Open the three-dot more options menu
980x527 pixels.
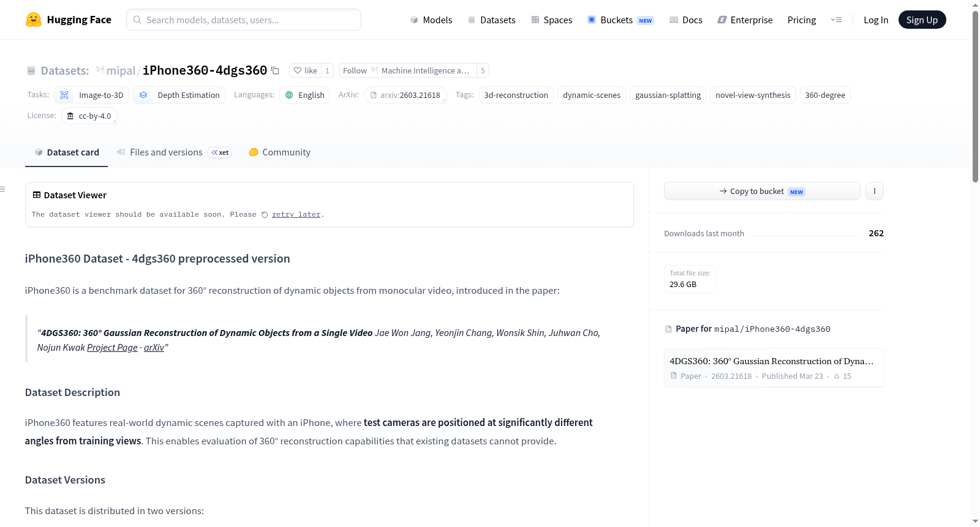coord(875,191)
